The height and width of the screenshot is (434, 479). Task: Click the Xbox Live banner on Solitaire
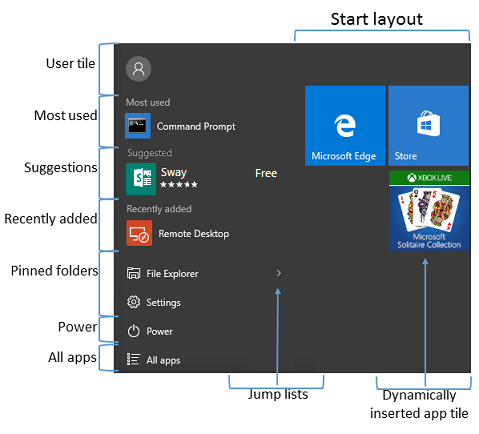pyautogui.click(x=429, y=178)
